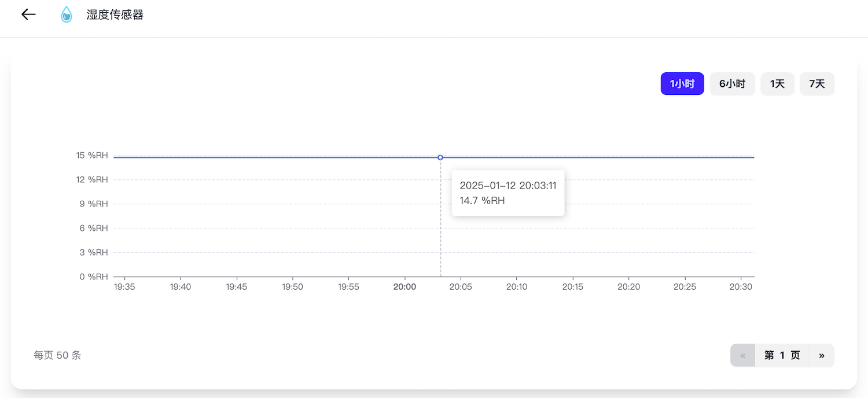Viewport: 868px width, 398px height.
Task: Click the tooltip showing 14.7 %RH
Action: (x=507, y=193)
